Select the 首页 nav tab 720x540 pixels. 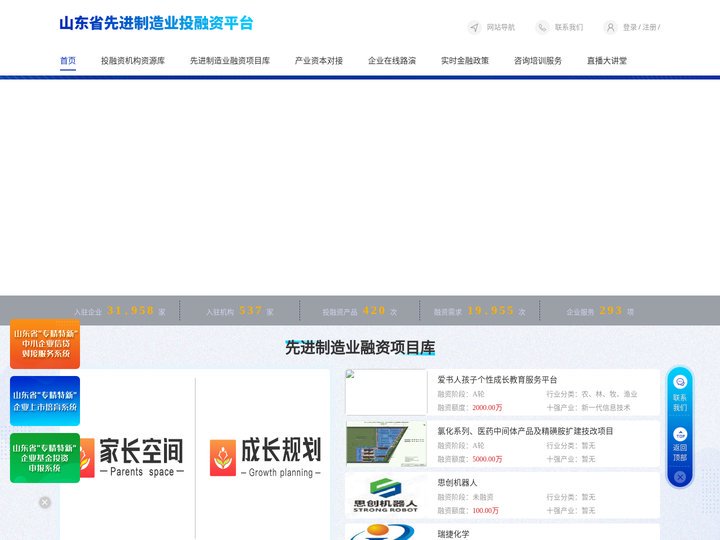pyautogui.click(x=68, y=60)
